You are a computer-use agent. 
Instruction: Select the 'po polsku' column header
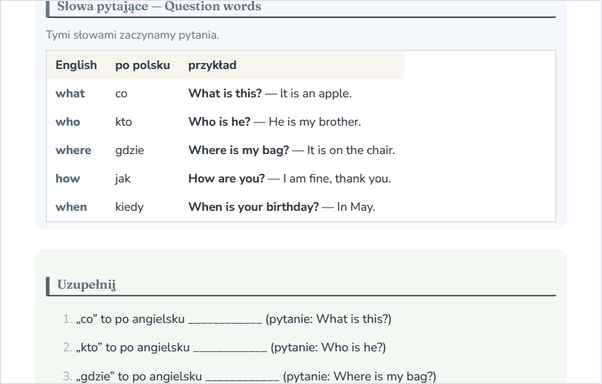[142, 65]
